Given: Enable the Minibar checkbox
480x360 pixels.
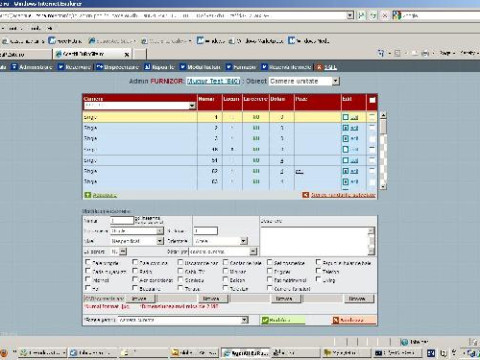Looking at the screenshot, I should pyautogui.click(x=226, y=271).
